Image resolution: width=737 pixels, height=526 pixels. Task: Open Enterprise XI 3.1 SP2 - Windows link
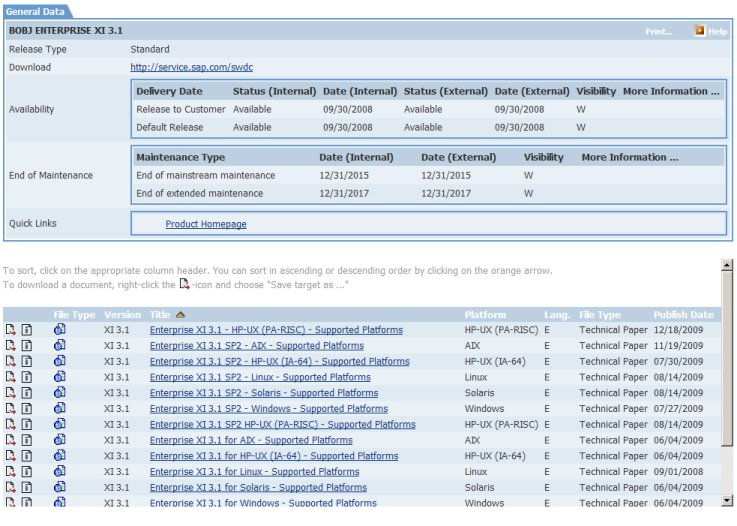coord(269,408)
